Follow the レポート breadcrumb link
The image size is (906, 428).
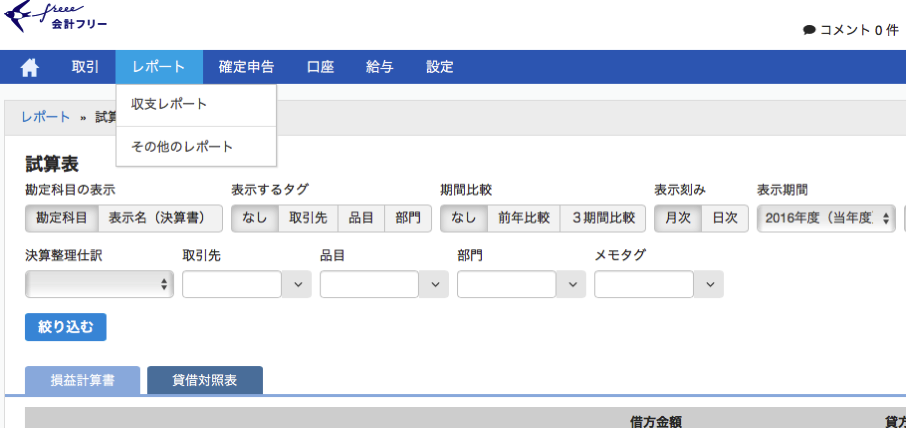coord(46,117)
